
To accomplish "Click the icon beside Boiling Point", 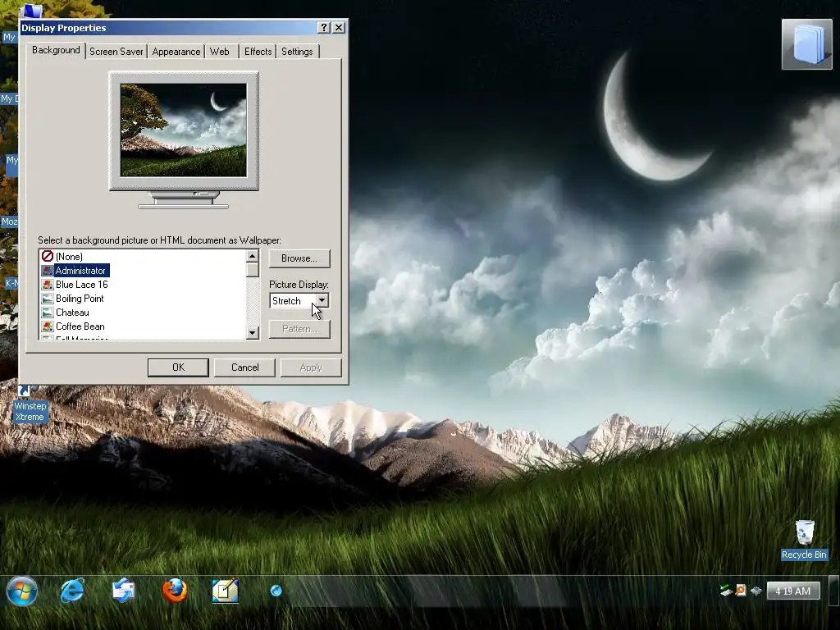I will tap(48, 299).
